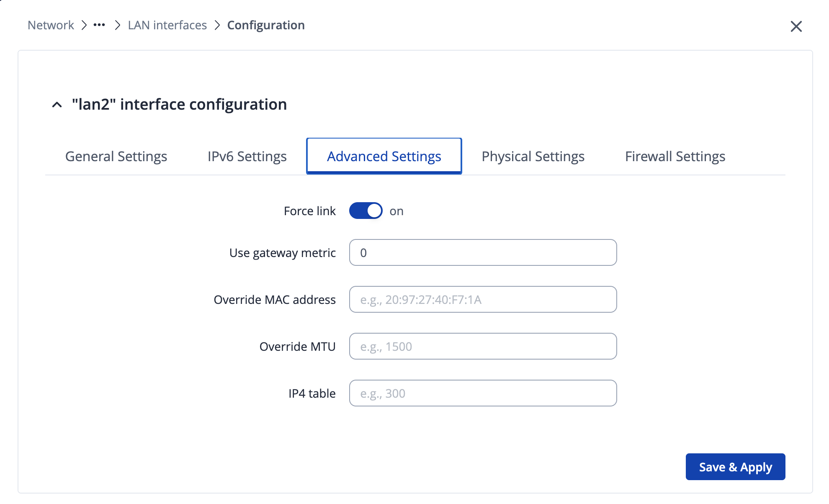Switch to IPv6 Settings tab
The height and width of the screenshot is (504, 829).
[247, 157]
